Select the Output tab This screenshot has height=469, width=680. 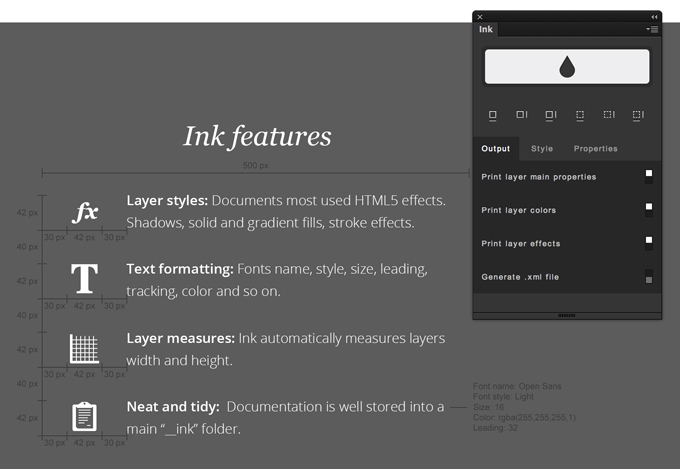click(496, 148)
